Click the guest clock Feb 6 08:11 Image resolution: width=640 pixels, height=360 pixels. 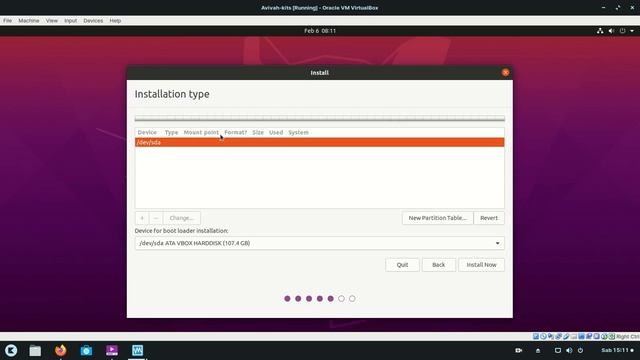[320, 31]
